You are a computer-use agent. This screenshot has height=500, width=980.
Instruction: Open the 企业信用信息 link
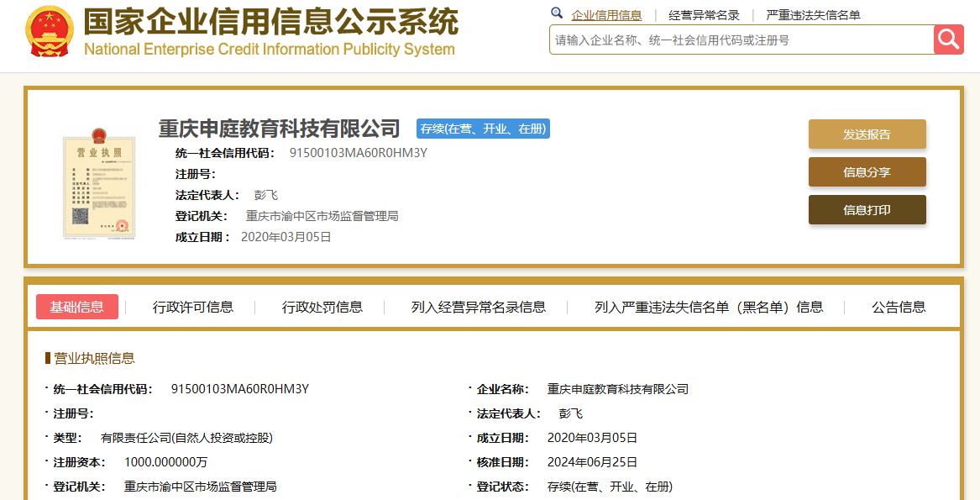[606, 13]
